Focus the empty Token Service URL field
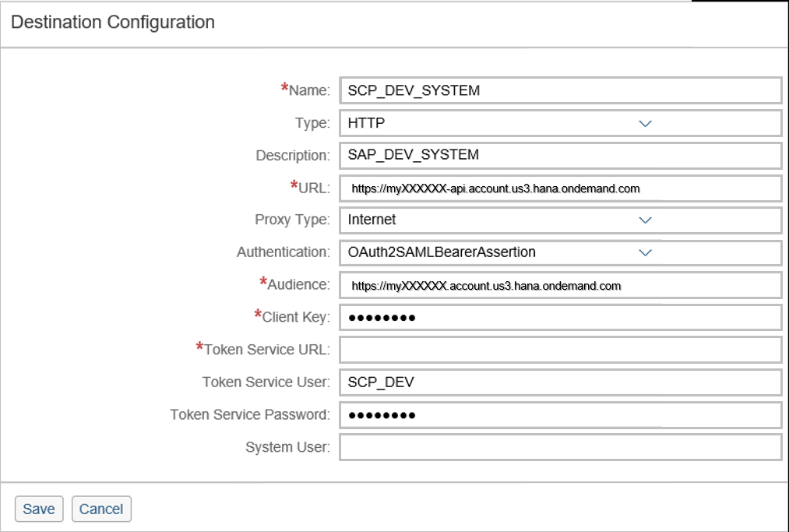The height and width of the screenshot is (532, 789). click(x=561, y=350)
